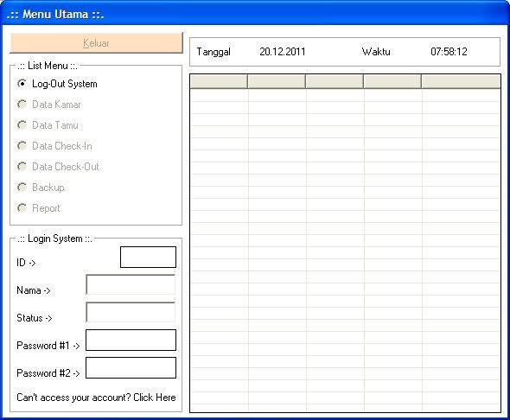The width and height of the screenshot is (510, 420).
Task: Select the Data Kamar radio option
Action: tap(48, 105)
